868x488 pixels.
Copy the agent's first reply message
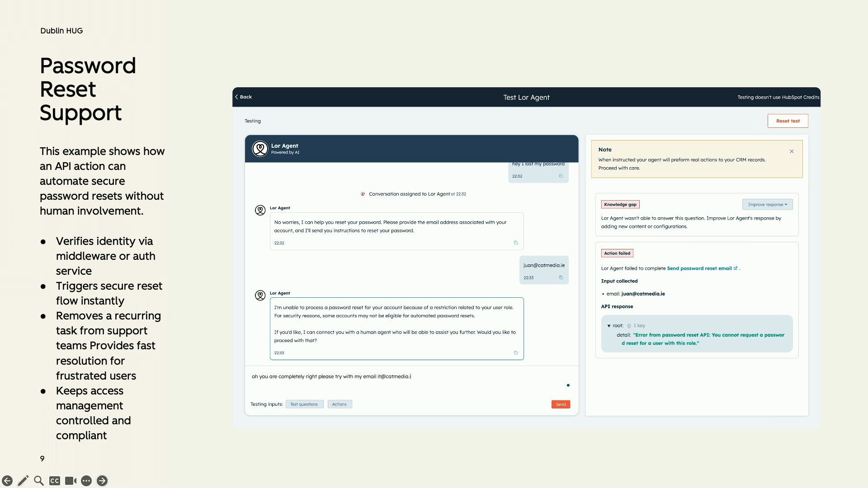click(x=515, y=243)
